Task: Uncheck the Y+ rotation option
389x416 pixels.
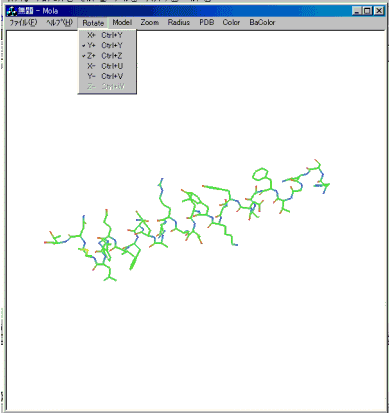Action: (x=107, y=45)
